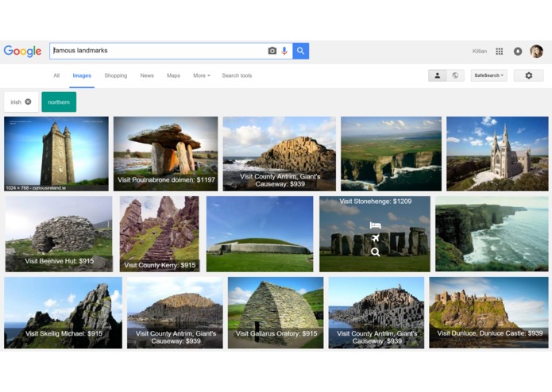
Task: Add the northern filter chip
Action: click(x=59, y=102)
